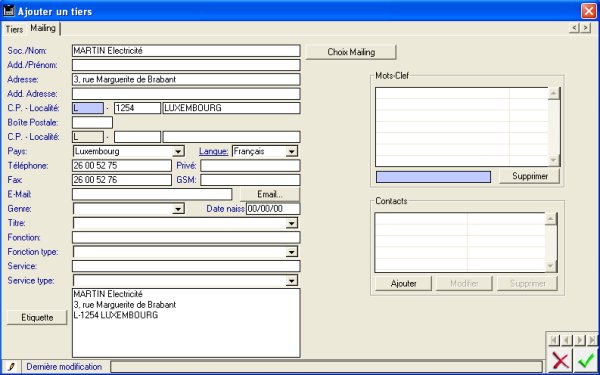Viewport: 600px width, 375px height.
Task: Click the blue Mots-Clef entry field
Action: click(434, 177)
